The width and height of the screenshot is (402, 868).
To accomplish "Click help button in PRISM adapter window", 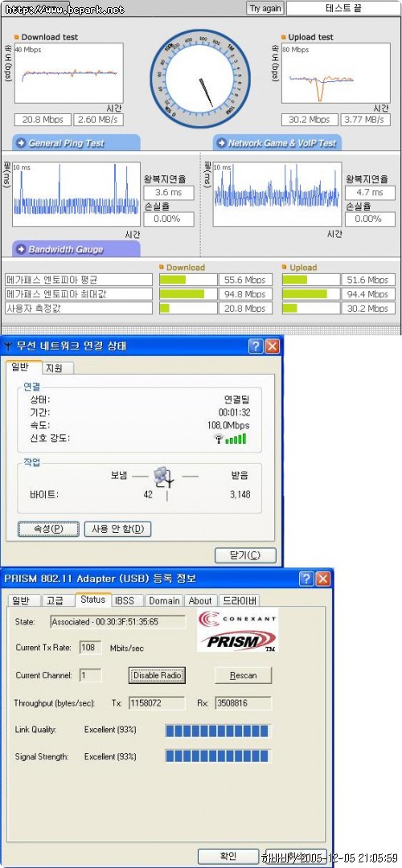I will (x=306, y=579).
